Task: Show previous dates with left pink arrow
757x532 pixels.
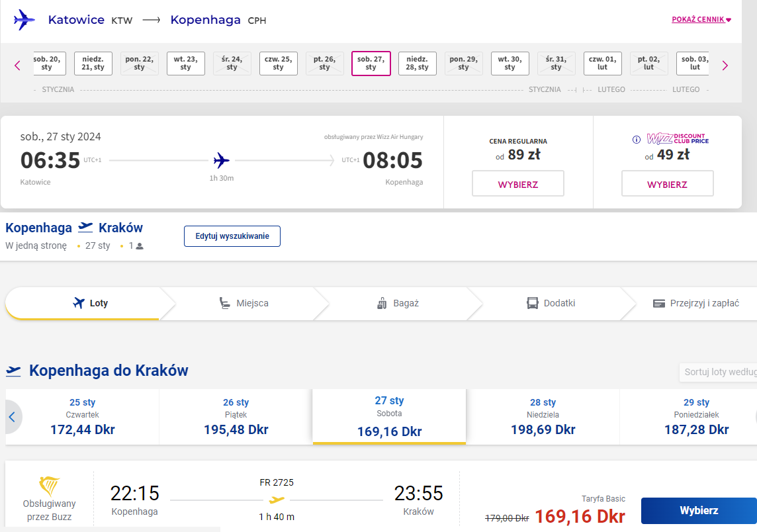Action: click(17, 66)
